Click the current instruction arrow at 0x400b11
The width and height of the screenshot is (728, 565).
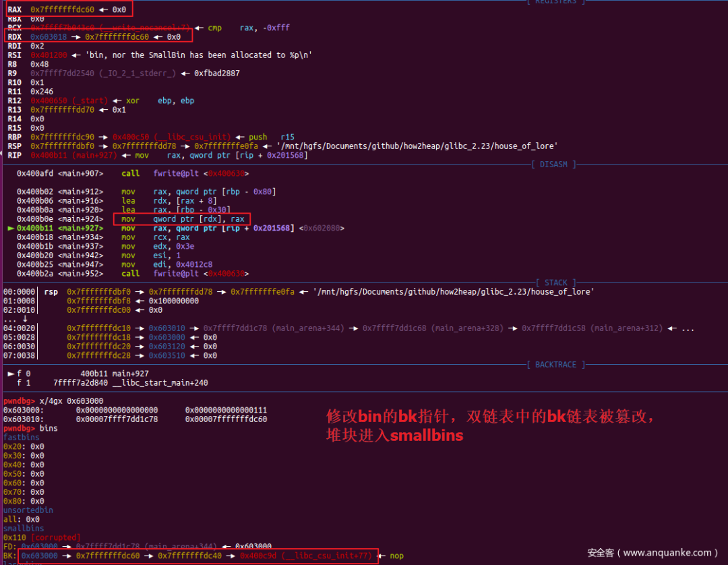point(10,228)
